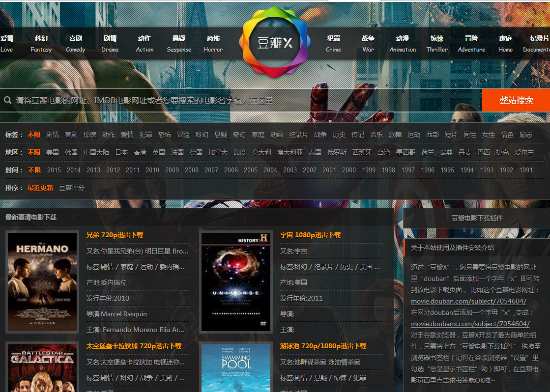The width and height of the screenshot is (550, 392).
Task: Open the 动漫 Animation category
Action: click(x=403, y=44)
